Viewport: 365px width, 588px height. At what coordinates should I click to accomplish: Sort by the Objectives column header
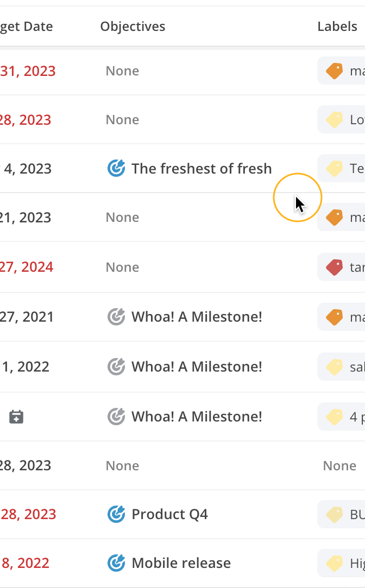133,27
